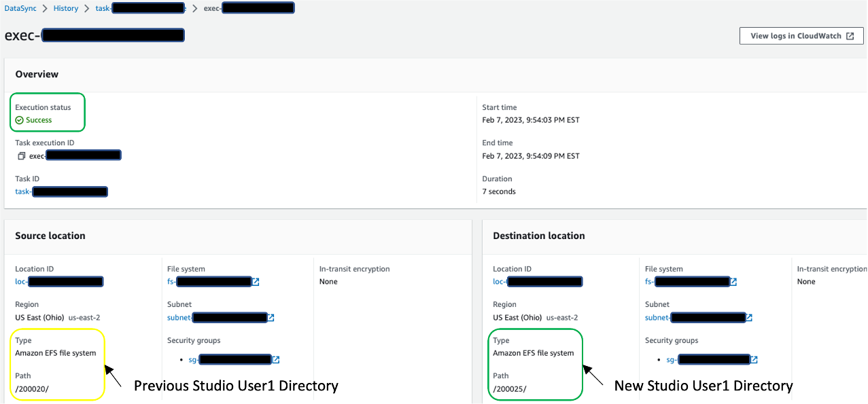Click the green Success status check icon
The image size is (868, 404).
pyautogui.click(x=20, y=120)
